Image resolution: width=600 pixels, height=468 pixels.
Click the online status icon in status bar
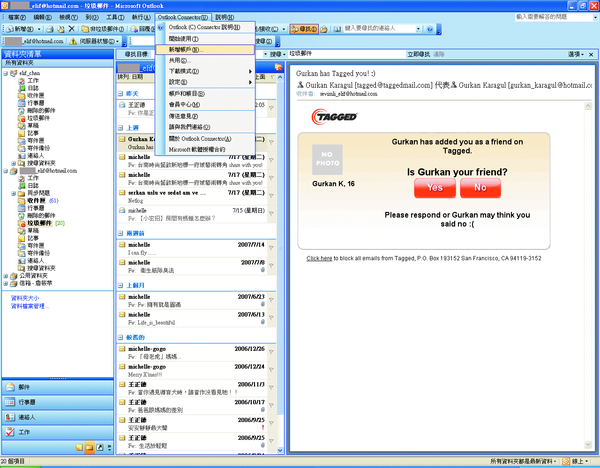click(x=566, y=461)
